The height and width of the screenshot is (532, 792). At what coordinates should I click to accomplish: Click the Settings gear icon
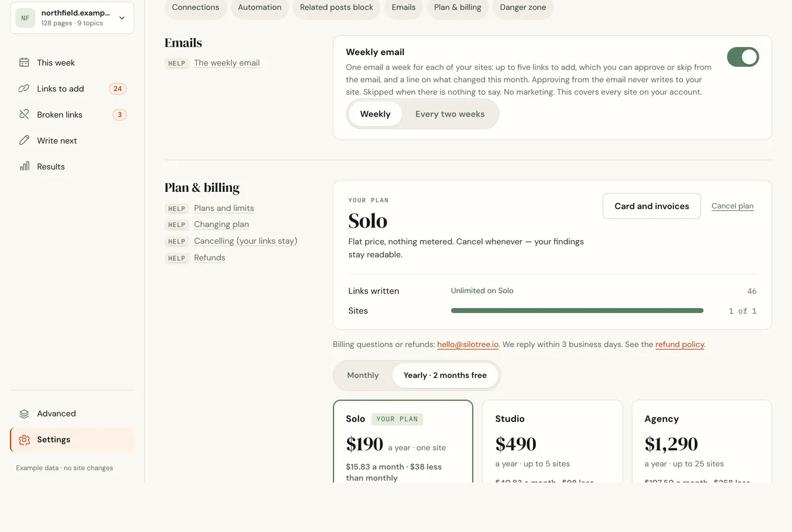point(24,440)
